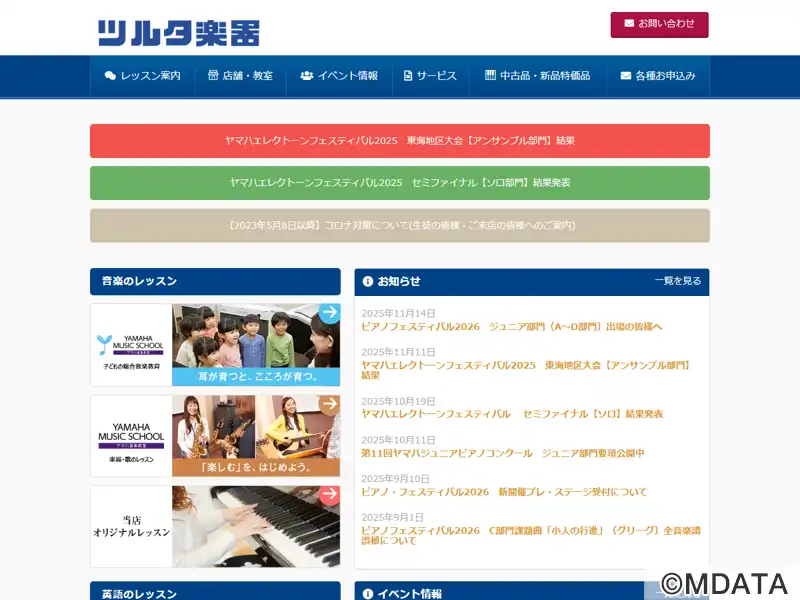Click the shop icon beside 店舗・教室

click(x=213, y=75)
